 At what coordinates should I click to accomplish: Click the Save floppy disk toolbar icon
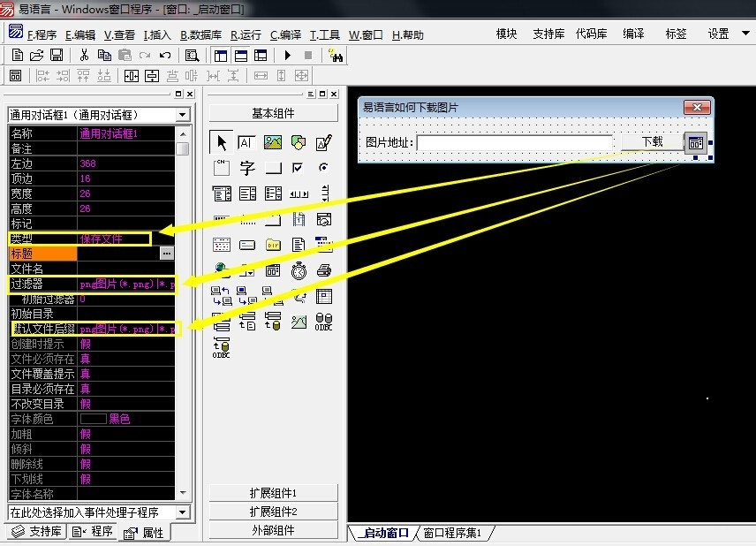point(56,55)
